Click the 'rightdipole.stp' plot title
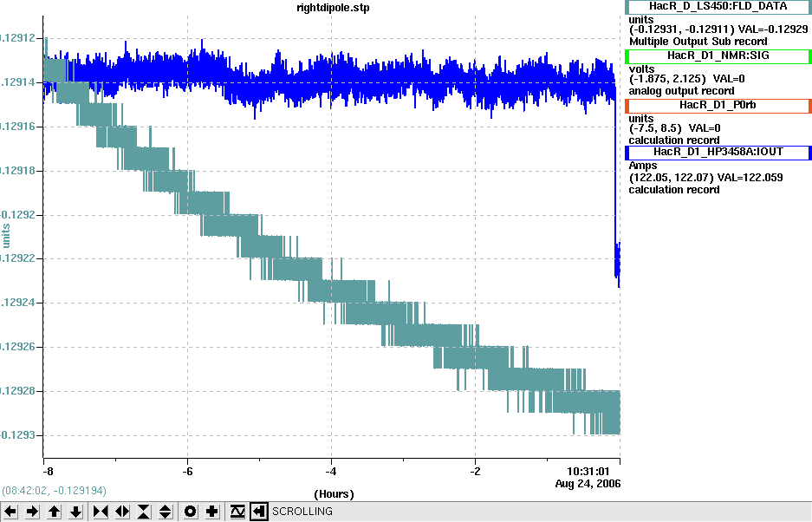Image resolution: width=812 pixels, height=522 pixels. [333, 8]
